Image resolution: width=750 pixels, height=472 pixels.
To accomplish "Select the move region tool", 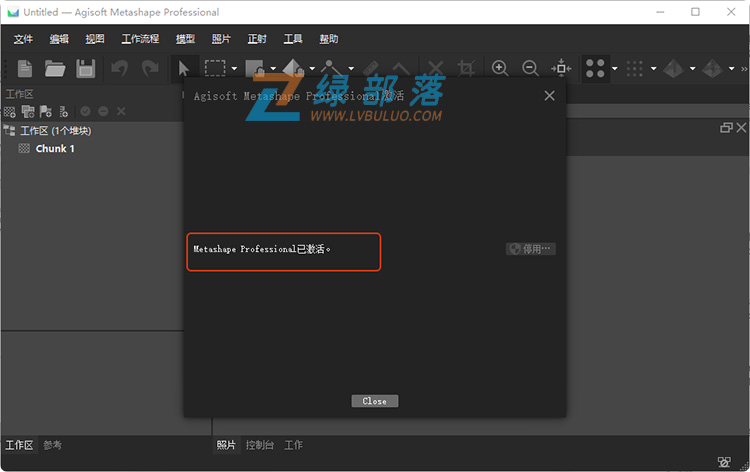I will point(254,68).
